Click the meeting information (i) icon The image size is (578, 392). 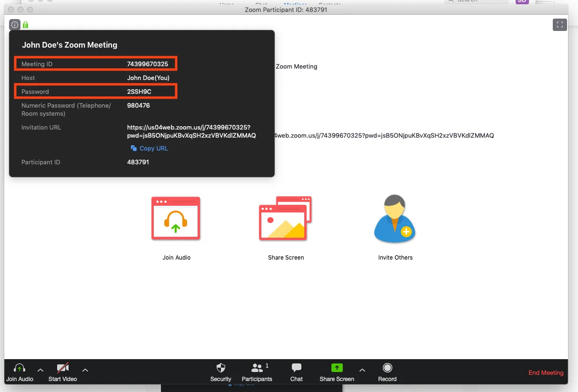(x=15, y=24)
